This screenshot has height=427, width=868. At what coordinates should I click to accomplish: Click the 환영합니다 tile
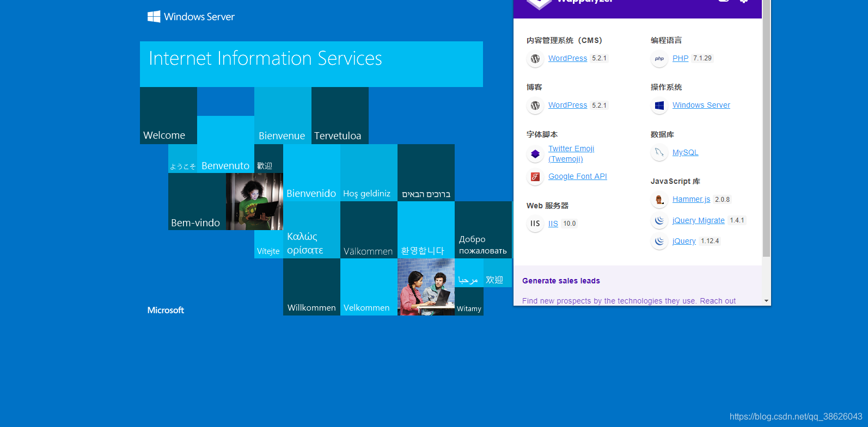pyautogui.click(x=426, y=230)
